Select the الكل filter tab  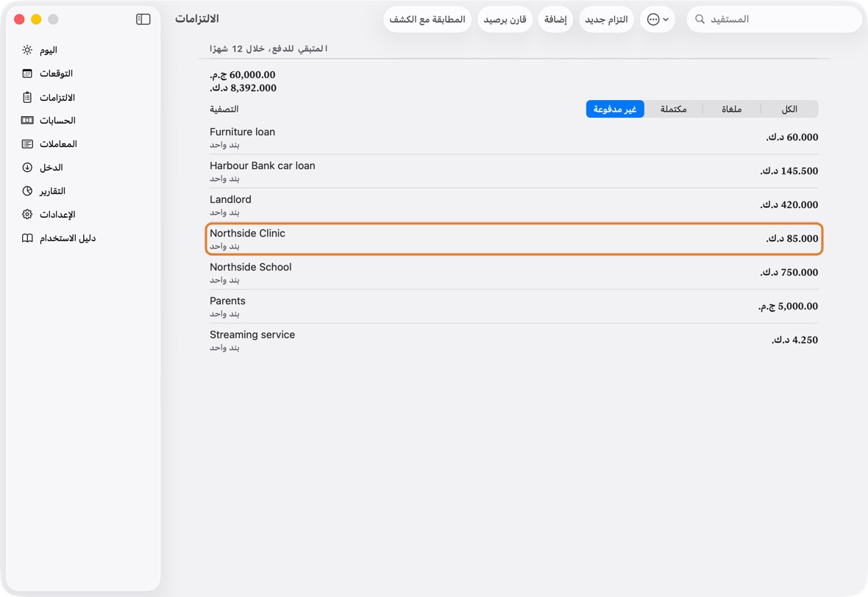pos(789,109)
